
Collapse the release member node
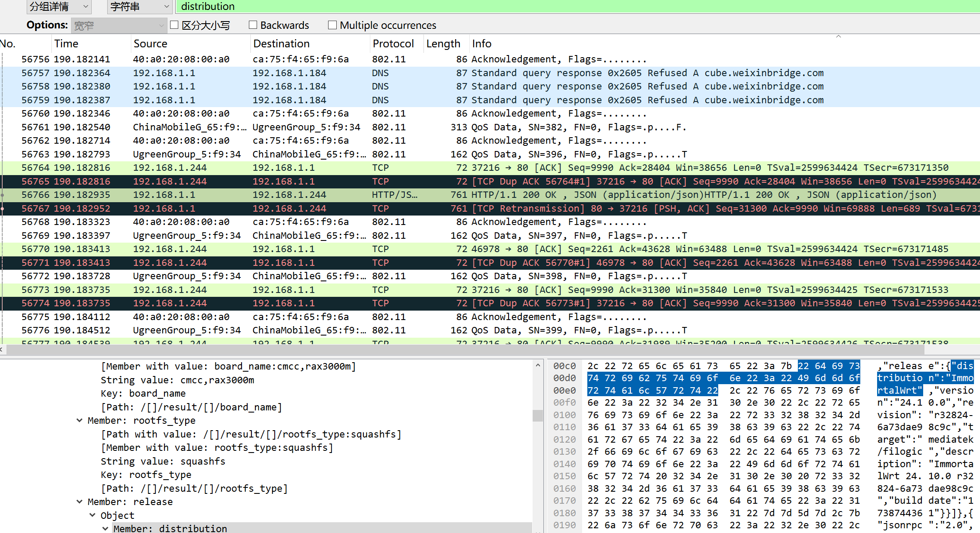click(x=80, y=502)
